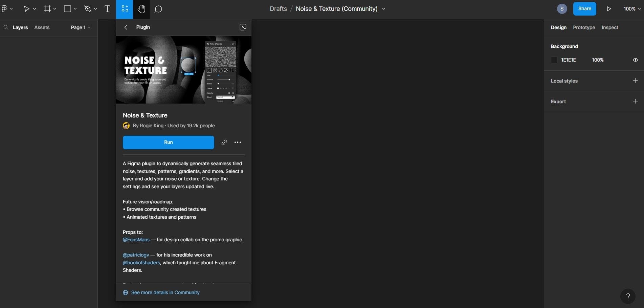Open the comments tool

(158, 9)
